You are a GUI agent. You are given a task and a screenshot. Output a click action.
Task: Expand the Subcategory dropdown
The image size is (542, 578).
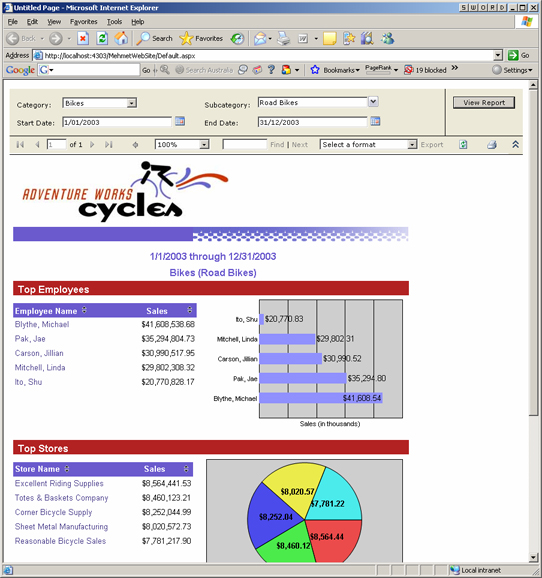(373, 102)
